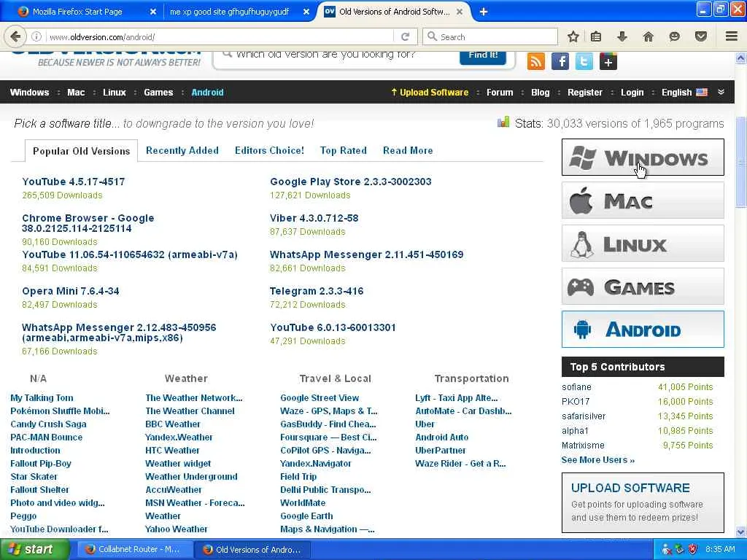Open the Windows category banner
The image size is (747, 560).
pos(643,157)
